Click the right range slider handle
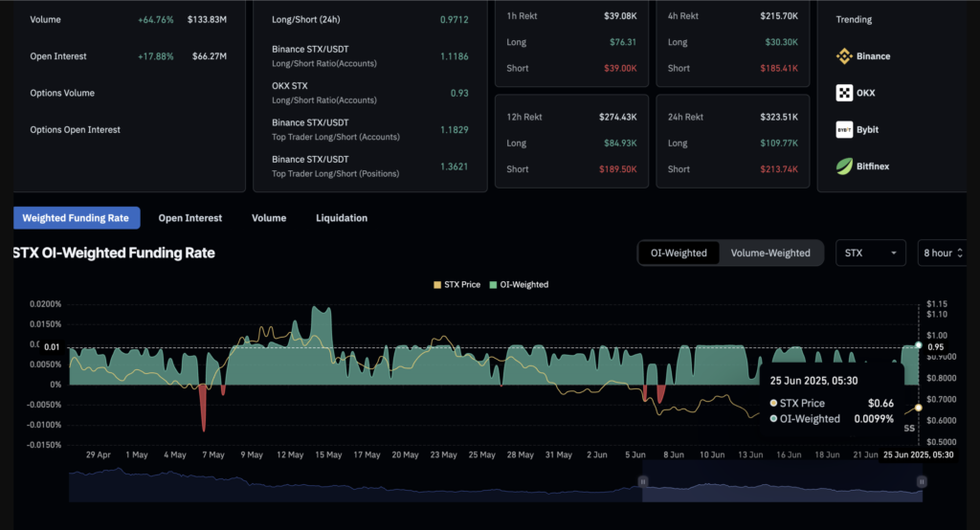This screenshot has width=980, height=530. coord(922,481)
